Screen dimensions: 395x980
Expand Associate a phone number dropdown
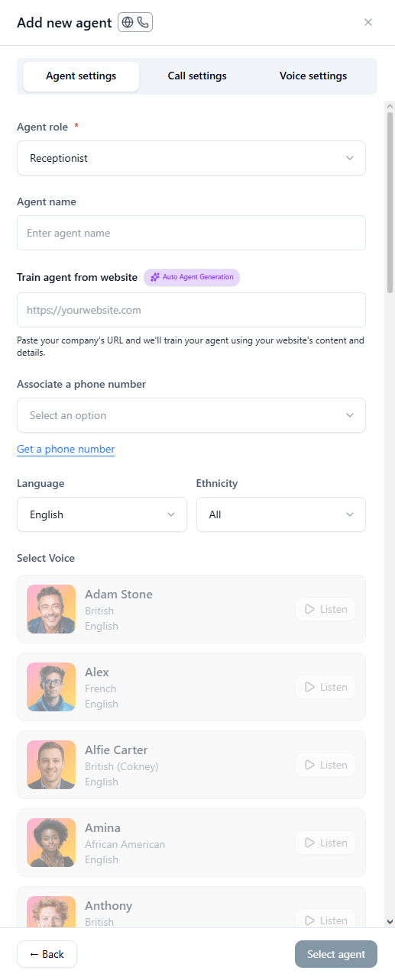click(x=191, y=415)
